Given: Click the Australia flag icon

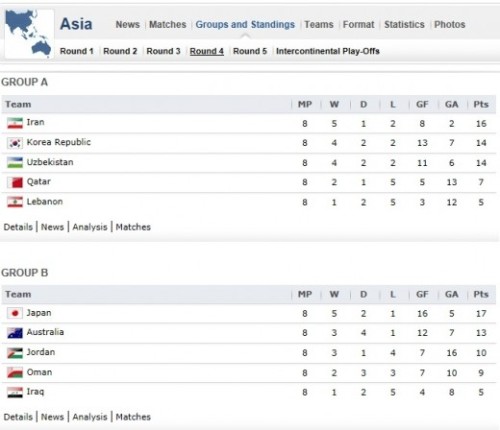Looking at the screenshot, I should [x=15, y=333].
